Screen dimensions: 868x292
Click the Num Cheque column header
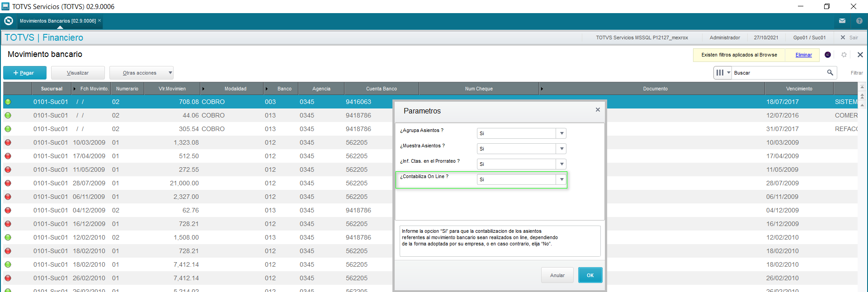[479, 89]
